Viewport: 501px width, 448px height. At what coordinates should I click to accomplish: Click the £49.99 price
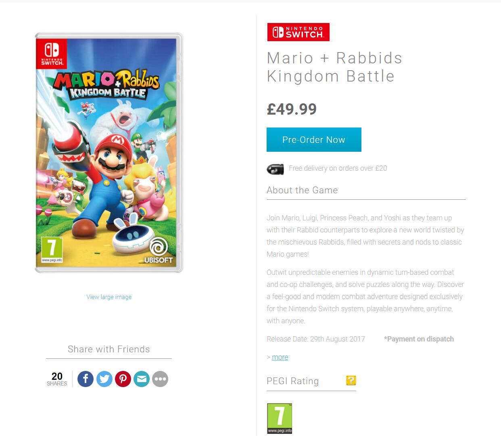[292, 109]
